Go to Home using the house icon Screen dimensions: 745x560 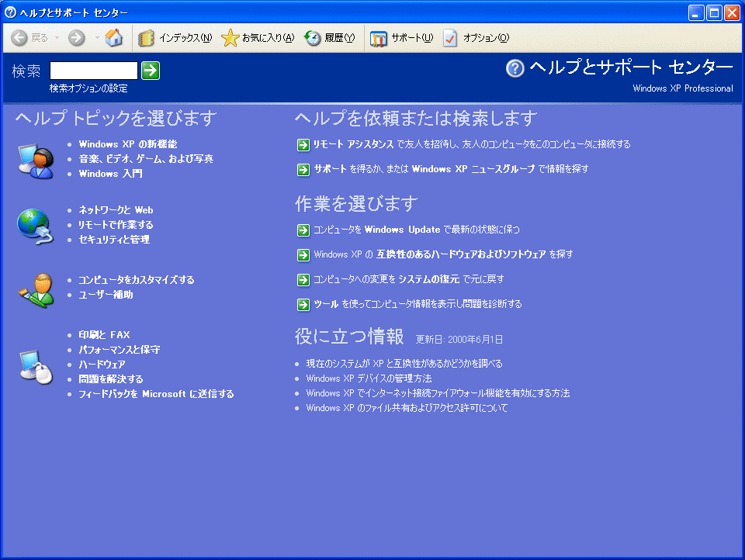113,37
